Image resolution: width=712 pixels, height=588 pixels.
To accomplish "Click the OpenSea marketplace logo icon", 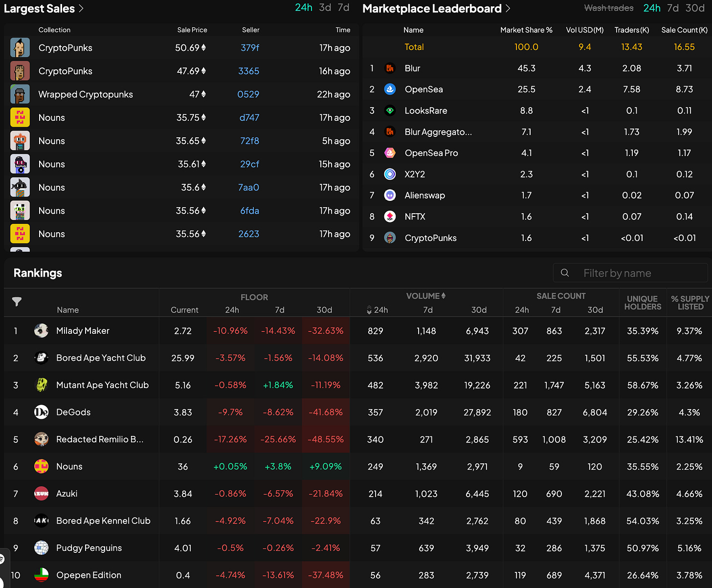I will click(390, 89).
